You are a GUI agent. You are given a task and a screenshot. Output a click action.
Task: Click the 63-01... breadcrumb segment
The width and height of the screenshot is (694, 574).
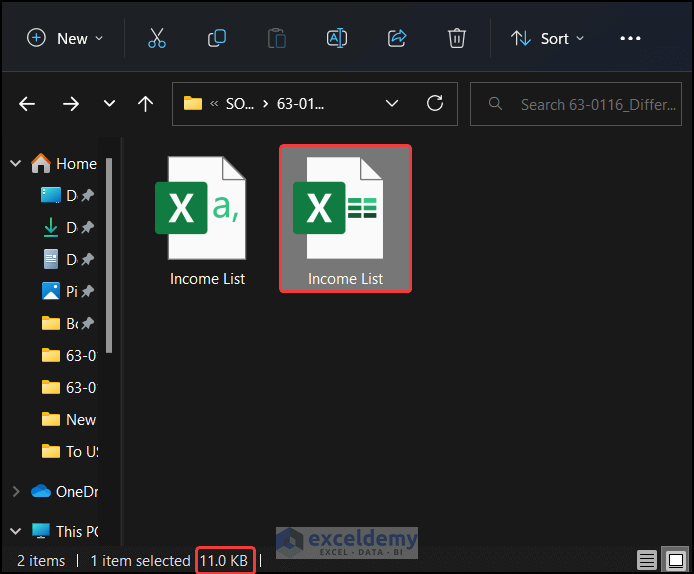301,104
